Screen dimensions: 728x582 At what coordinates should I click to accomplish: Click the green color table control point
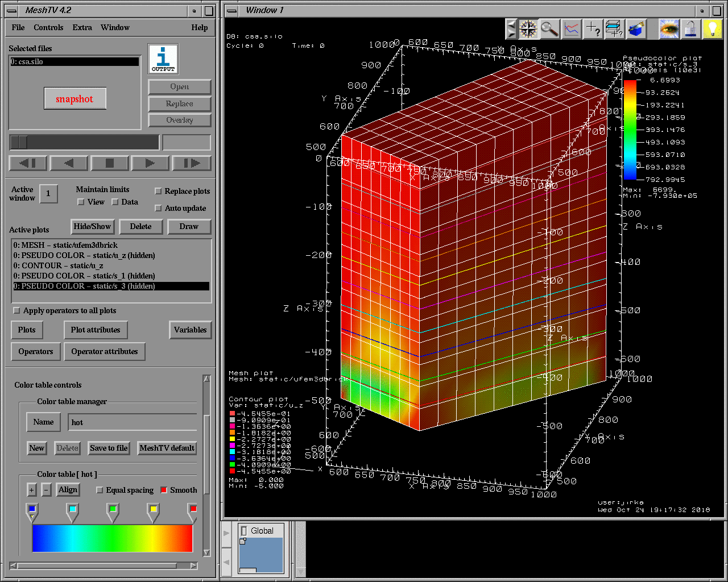pos(113,509)
